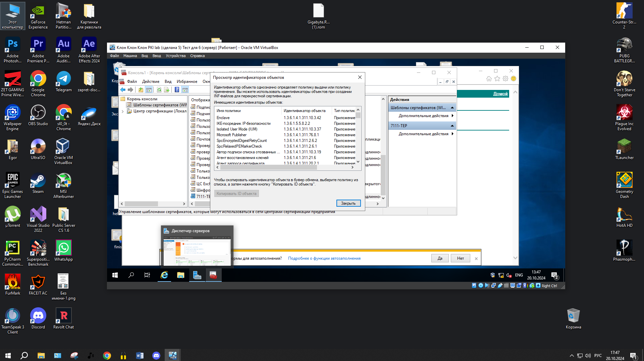Open MMC Действие menu
Viewport: 644px width, 361px height.
coord(151,82)
